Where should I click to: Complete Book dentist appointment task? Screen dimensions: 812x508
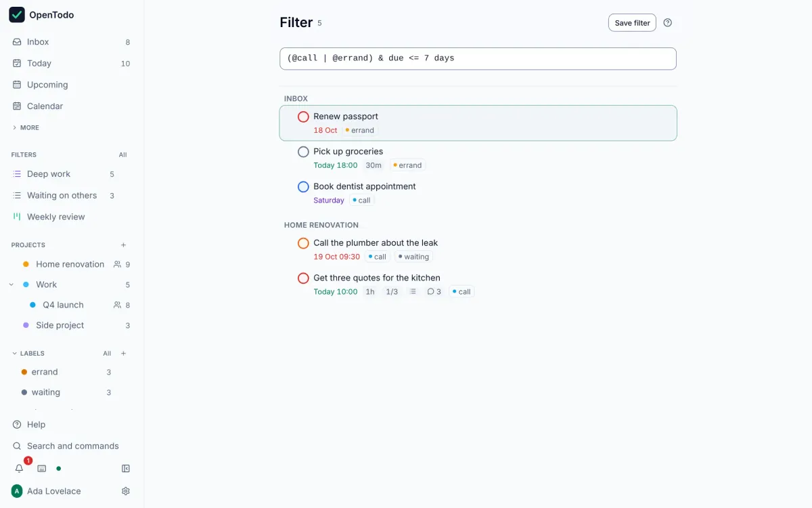(x=303, y=187)
